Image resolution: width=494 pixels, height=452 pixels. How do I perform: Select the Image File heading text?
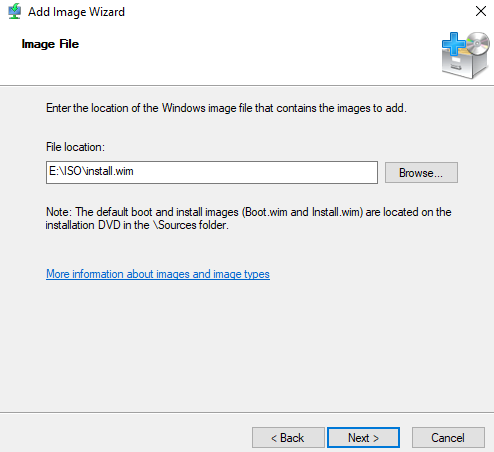pyautogui.click(x=50, y=44)
